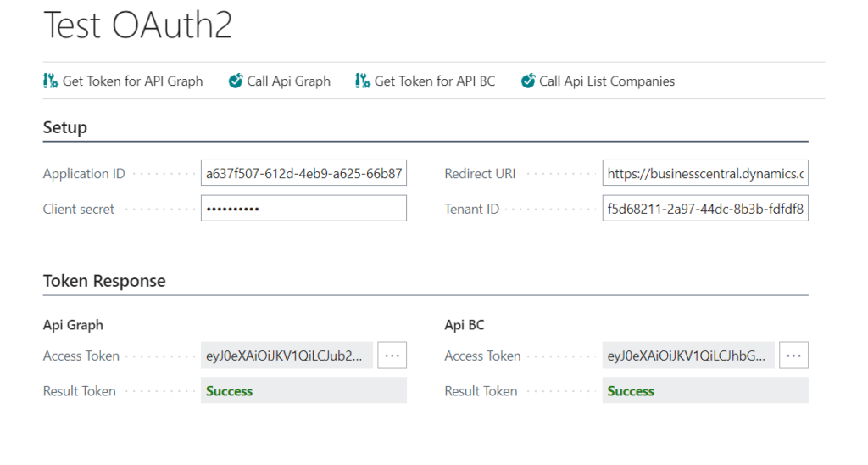Open ellipsis for Api Graph Access Token
The image size is (868, 465).
pos(392,356)
